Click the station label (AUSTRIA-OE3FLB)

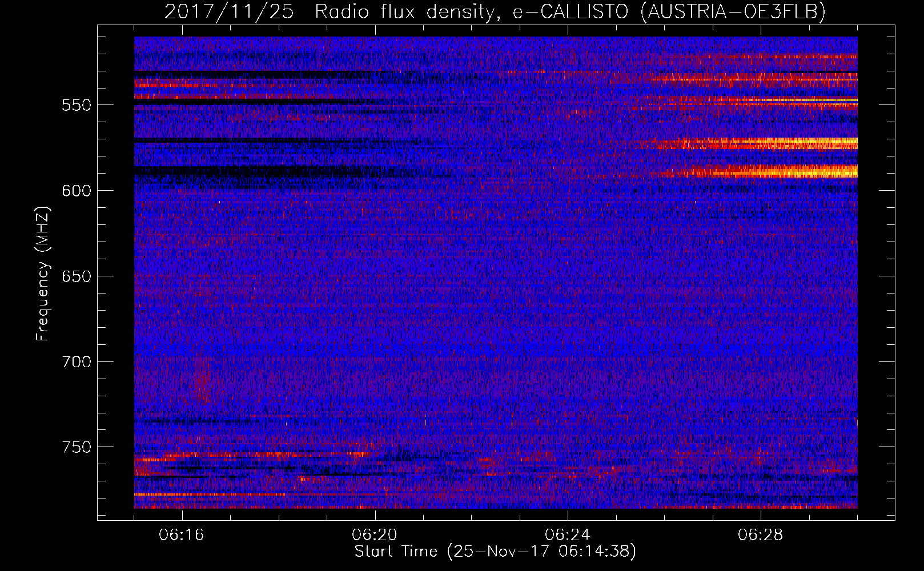pos(733,11)
